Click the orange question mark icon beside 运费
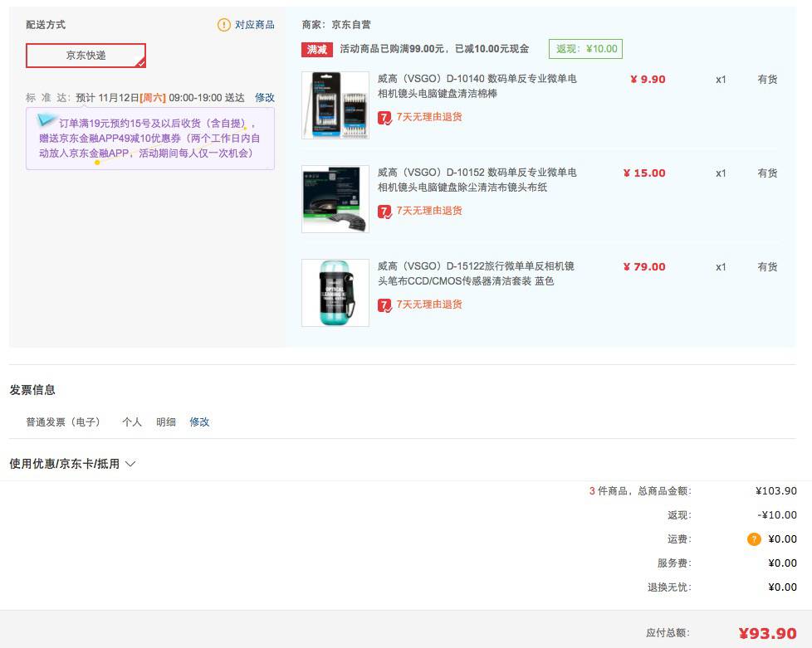The image size is (812, 648). (x=754, y=539)
